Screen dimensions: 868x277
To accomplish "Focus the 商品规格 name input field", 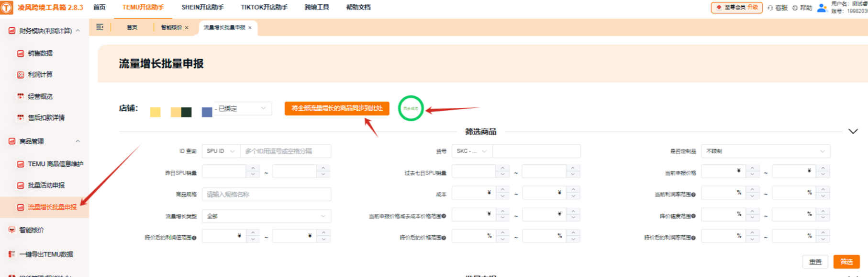I will [x=267, y=195].
